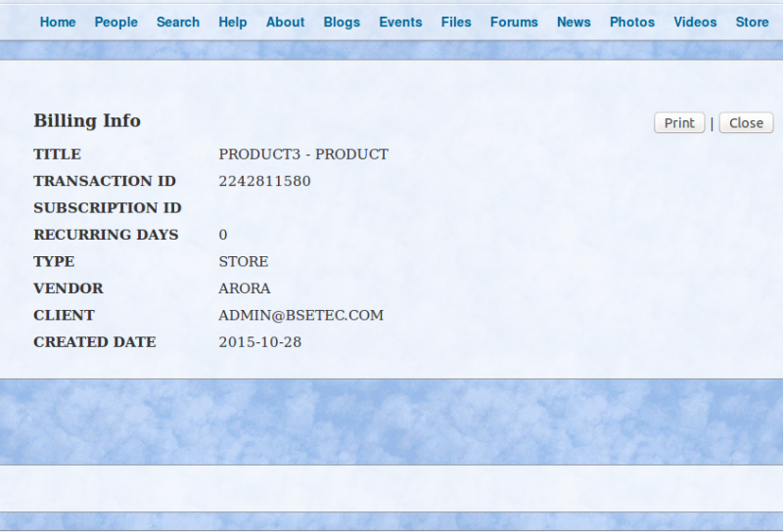Image resolution: width=783 pixels, height=532 pixels.
Task: Click the SUBSCRIPTION ID label
Action: click(x=108, y=208)
